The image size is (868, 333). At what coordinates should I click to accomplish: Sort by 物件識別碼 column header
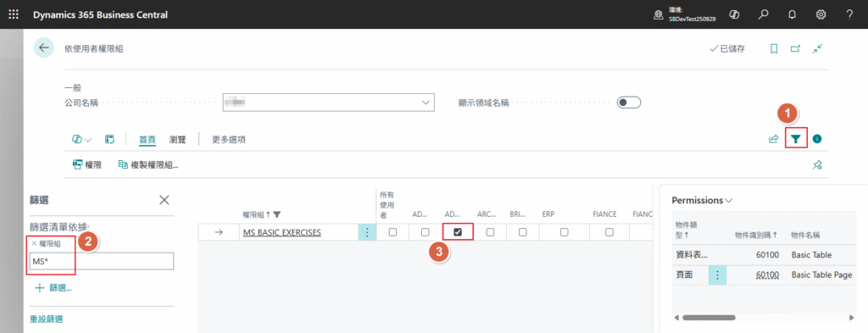[x=756, y=235]
